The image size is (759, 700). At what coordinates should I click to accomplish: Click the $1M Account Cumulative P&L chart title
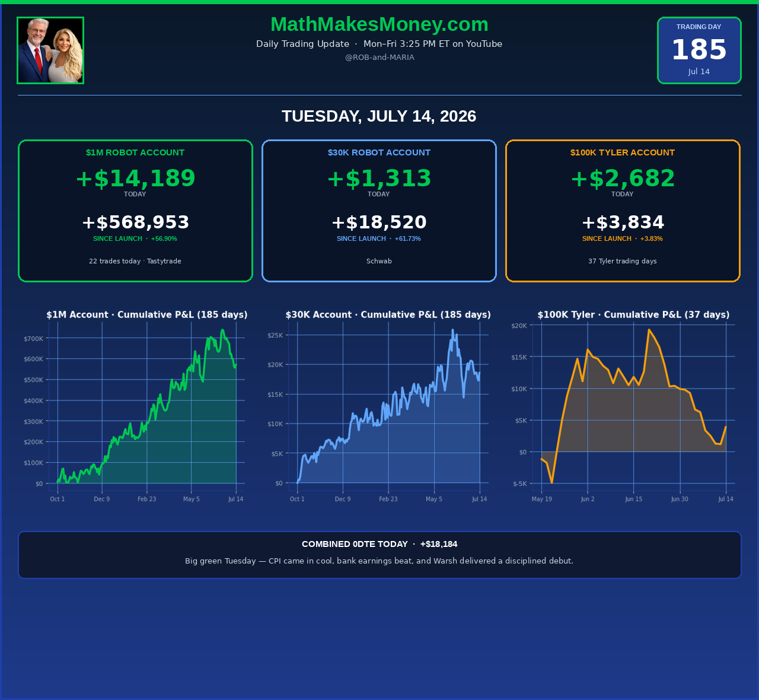point(147,315)
